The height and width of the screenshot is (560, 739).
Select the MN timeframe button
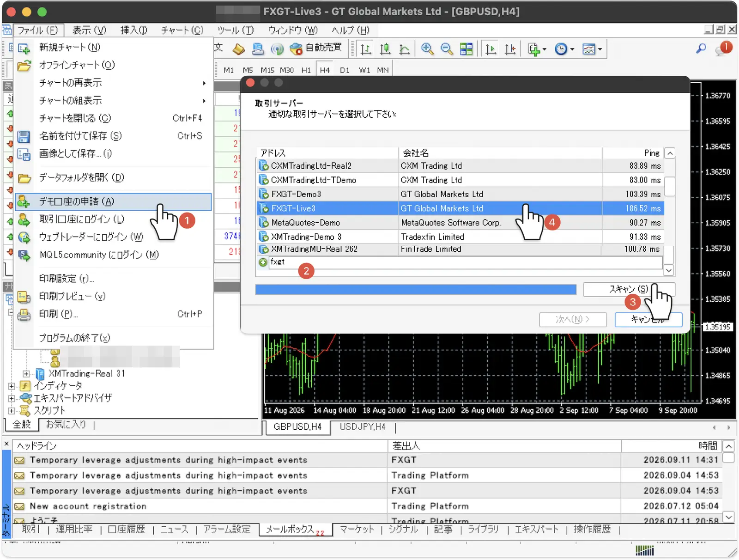point(383,70)
